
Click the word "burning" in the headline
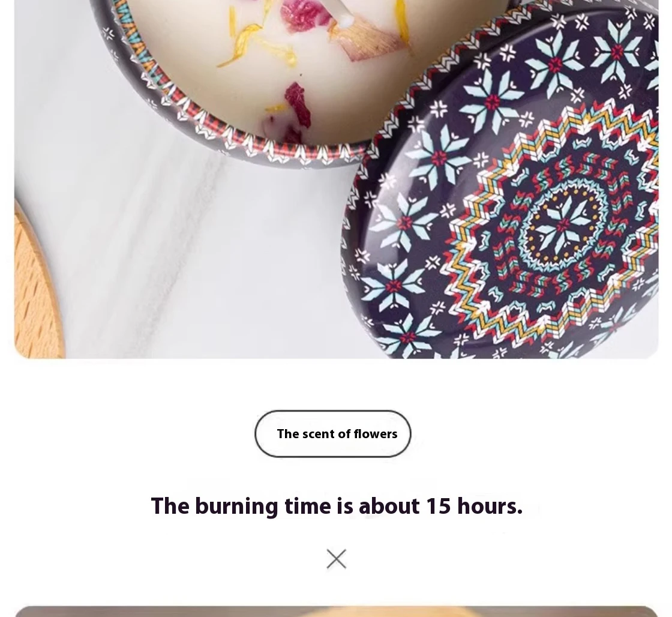pos(236,507)
